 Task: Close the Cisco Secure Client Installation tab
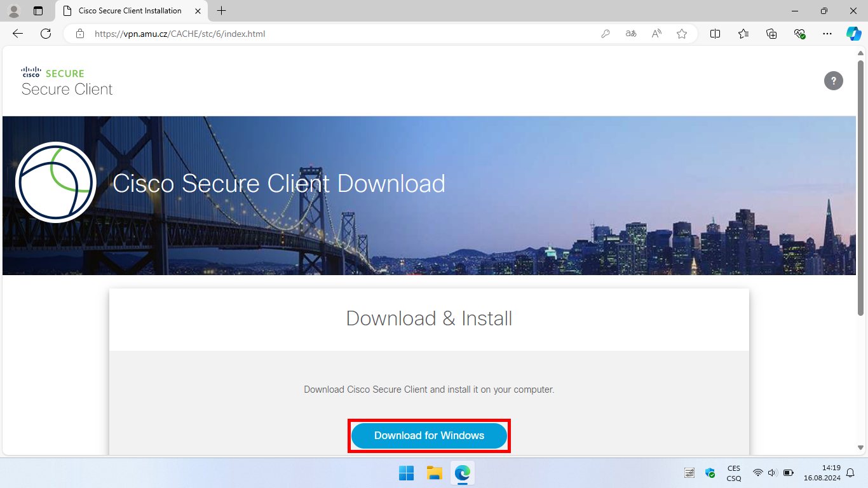click(198, 11)
